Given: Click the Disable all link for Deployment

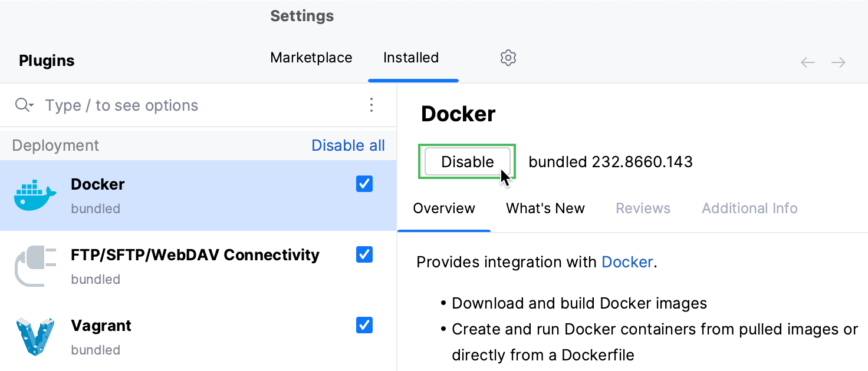Looking at the screenshot, I should (x=348, y=145).
